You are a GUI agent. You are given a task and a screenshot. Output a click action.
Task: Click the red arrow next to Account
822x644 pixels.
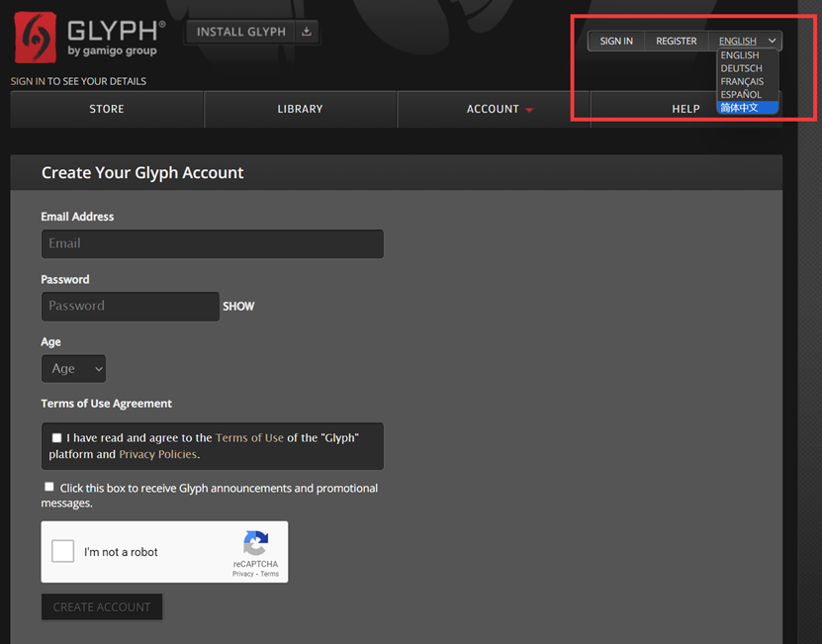point(529,110)
